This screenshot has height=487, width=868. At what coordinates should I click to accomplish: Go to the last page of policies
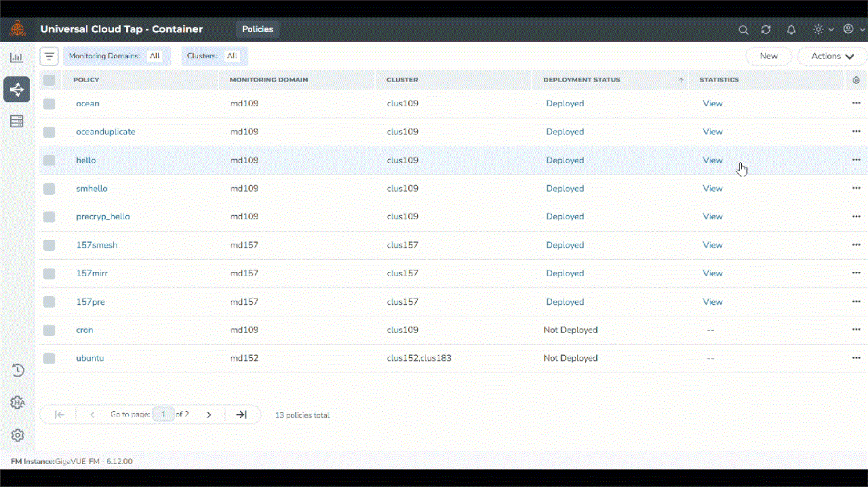pyautogui.click(x=241, y=414)
